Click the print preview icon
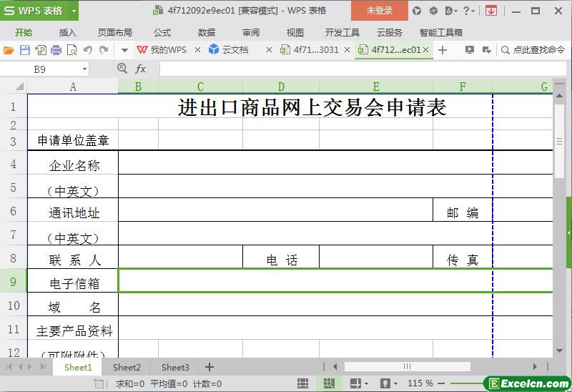 pos(71,50)
